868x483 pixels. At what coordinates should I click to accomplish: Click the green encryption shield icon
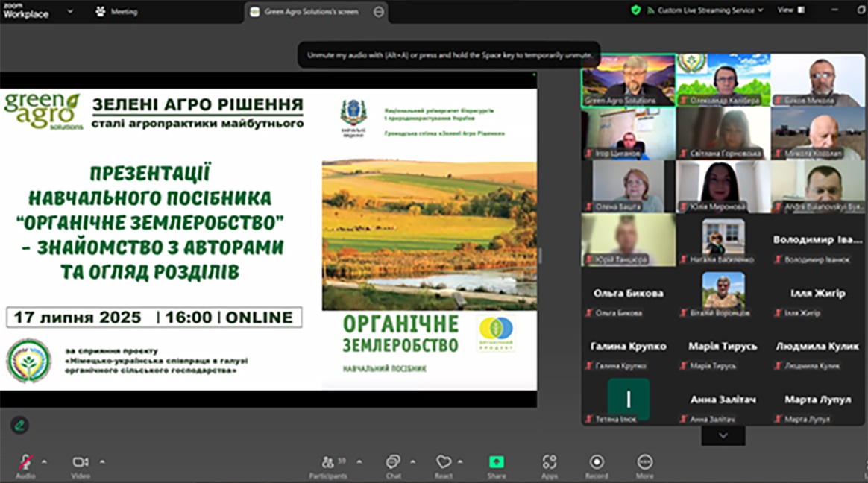click(635, 10)
